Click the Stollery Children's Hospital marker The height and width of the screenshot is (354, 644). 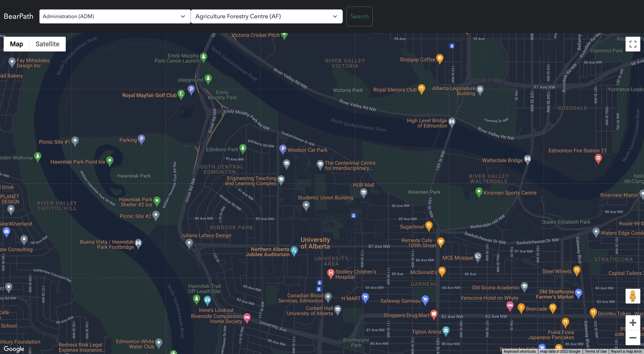coord(331,273)
